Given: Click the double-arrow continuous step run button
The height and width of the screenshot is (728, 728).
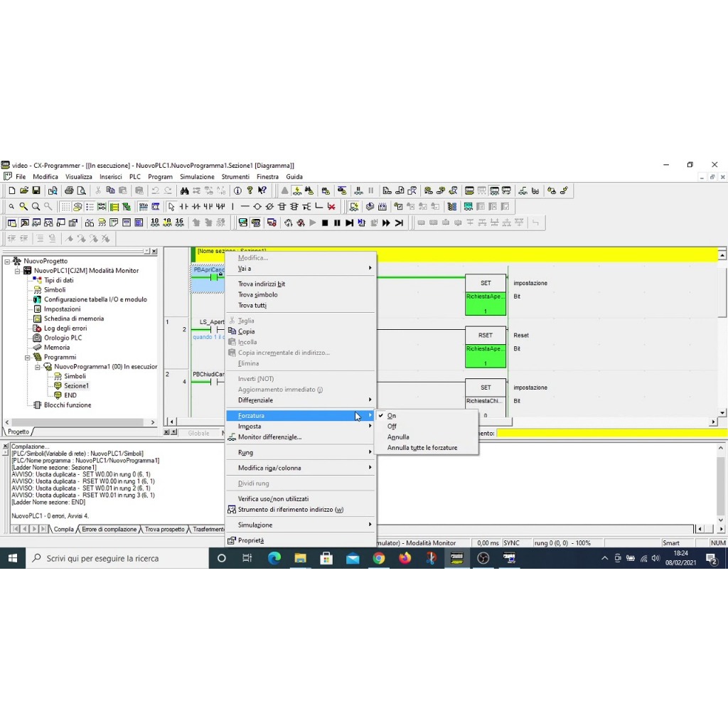Looking at the screenshot, I should [386, 223].
